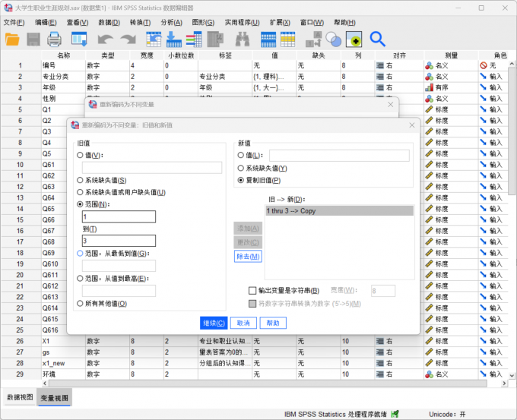Select new value 系统缺失值(Y) radio

coord(241,168)
